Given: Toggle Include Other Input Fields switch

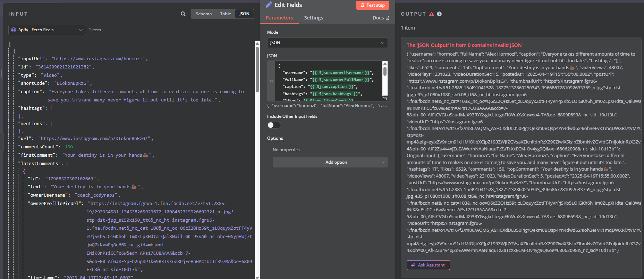Looking at the screenshot, I should click(x=274, y=125).
